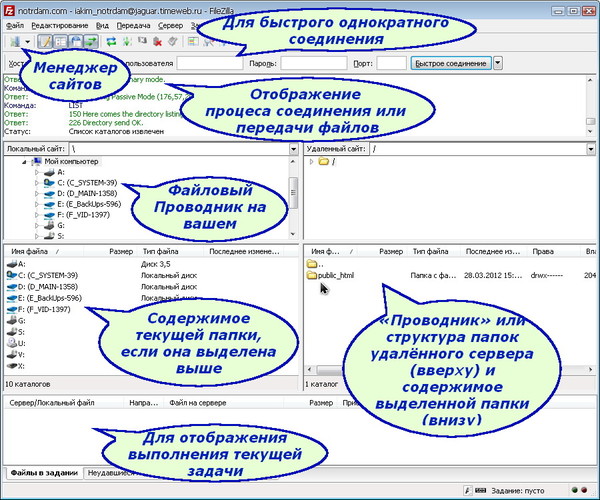Open the Site Manager icon
The width and height of the screenshot is (600, 500).
pyautogui.click(x=15, y=41)
